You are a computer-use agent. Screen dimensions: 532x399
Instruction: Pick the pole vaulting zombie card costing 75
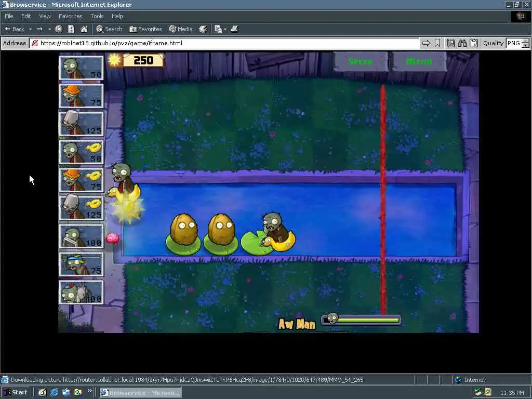click(81, 264)
